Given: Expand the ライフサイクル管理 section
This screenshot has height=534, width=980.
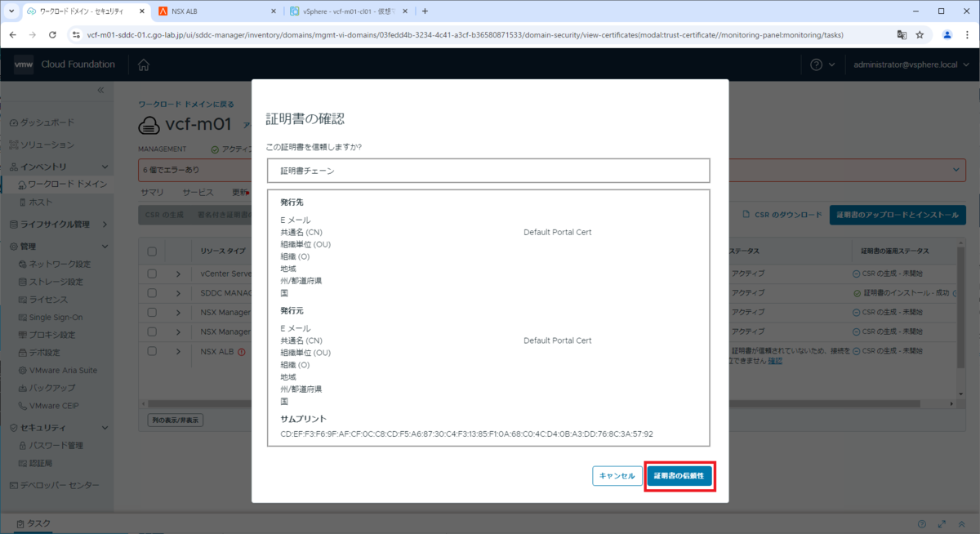Looking at the screenshot, I should click(105, 225).
